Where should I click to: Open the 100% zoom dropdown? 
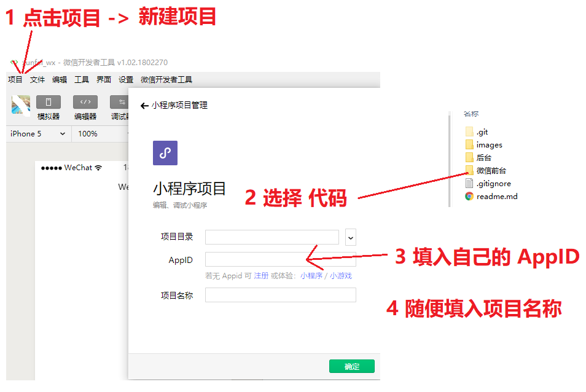[100, 134]
